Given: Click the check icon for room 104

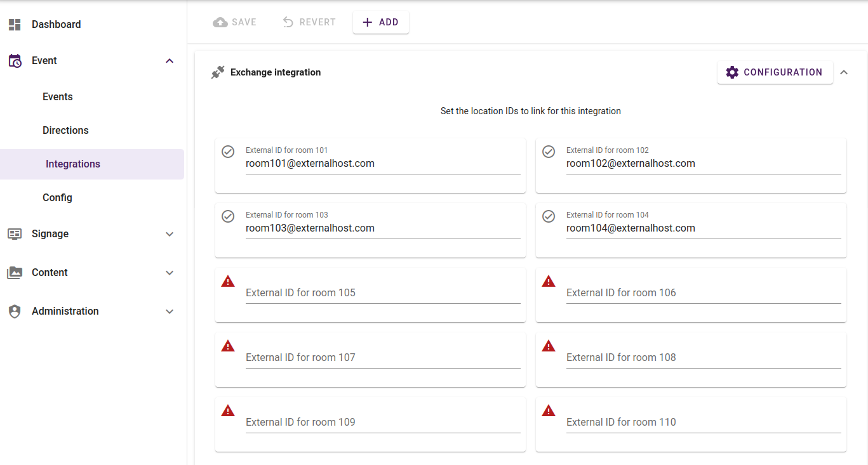Looking at the screenshot, I should (x=549, y=216).
